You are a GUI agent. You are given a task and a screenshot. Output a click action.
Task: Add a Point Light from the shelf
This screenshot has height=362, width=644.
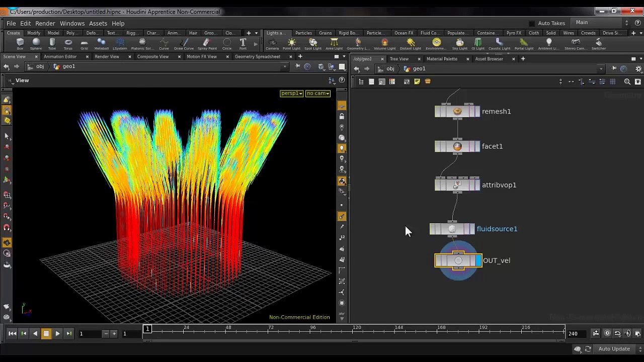click(x=291, y=44)
